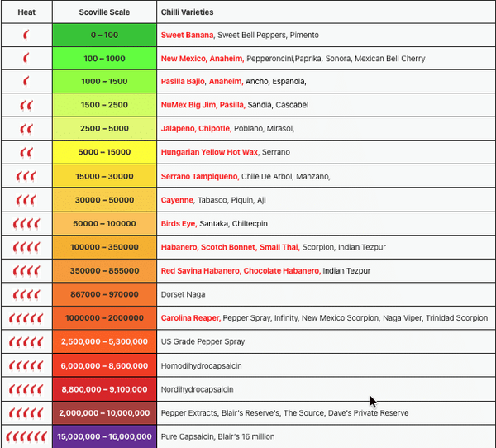Screen dimensions: 496x448
Task: Click the Pepper Extracts, Blair's Reserve's text
Action: [221, 413]
